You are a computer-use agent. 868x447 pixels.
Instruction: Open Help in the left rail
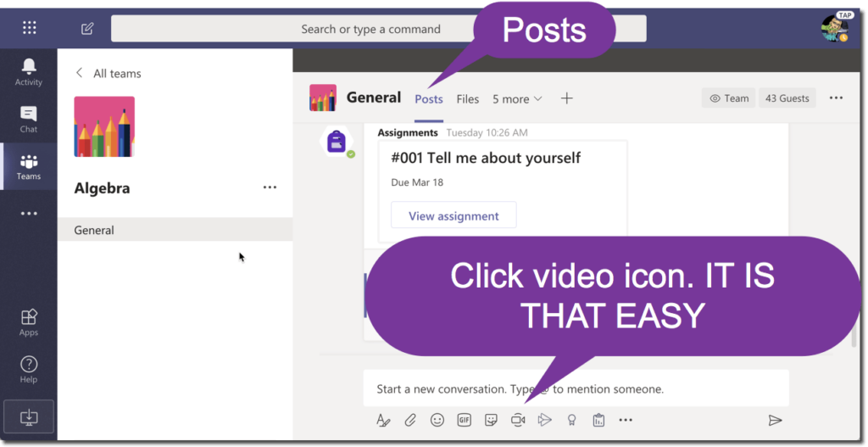coord(29,370)
